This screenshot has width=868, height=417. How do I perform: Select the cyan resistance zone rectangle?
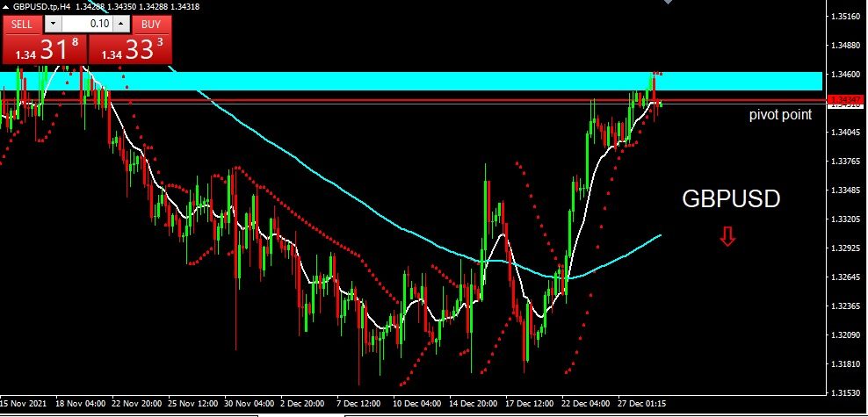tap(411, 81)
